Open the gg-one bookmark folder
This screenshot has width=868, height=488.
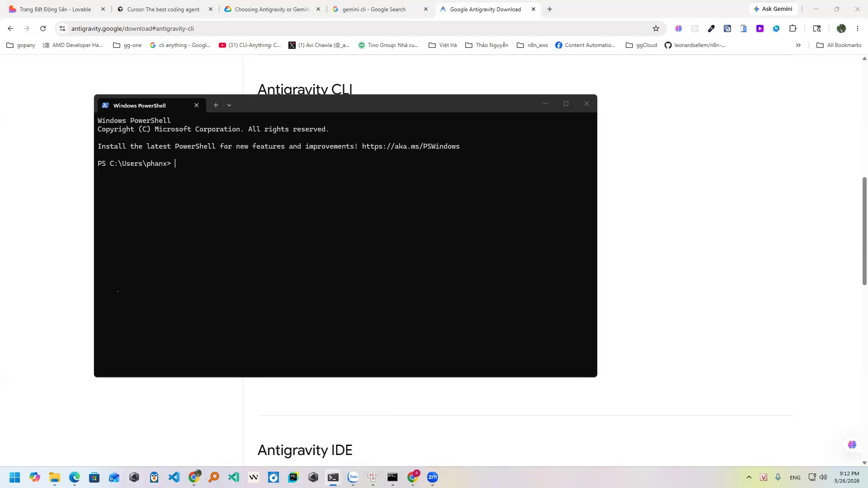pos(127,45)
